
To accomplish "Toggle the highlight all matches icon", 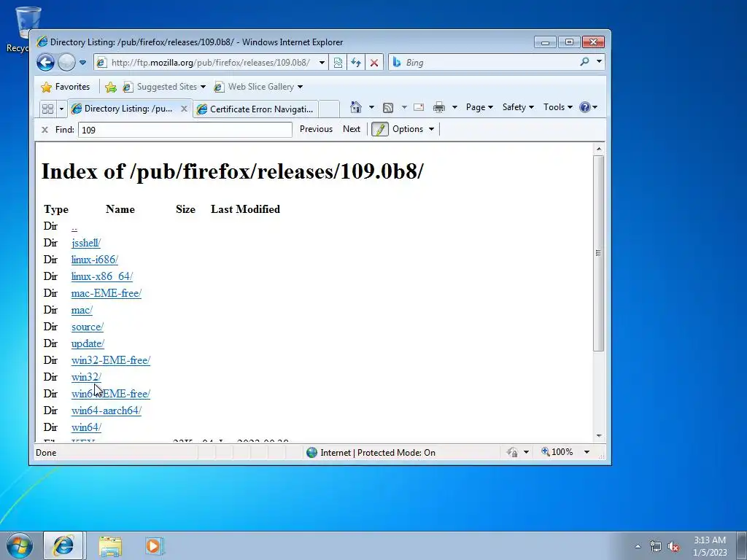I will tap(379, 129).
